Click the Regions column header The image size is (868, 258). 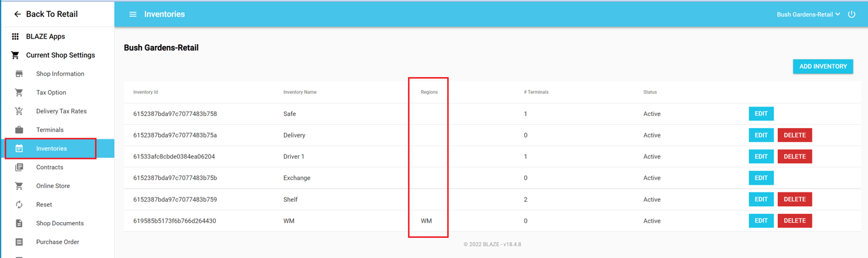tap(429, 92)
